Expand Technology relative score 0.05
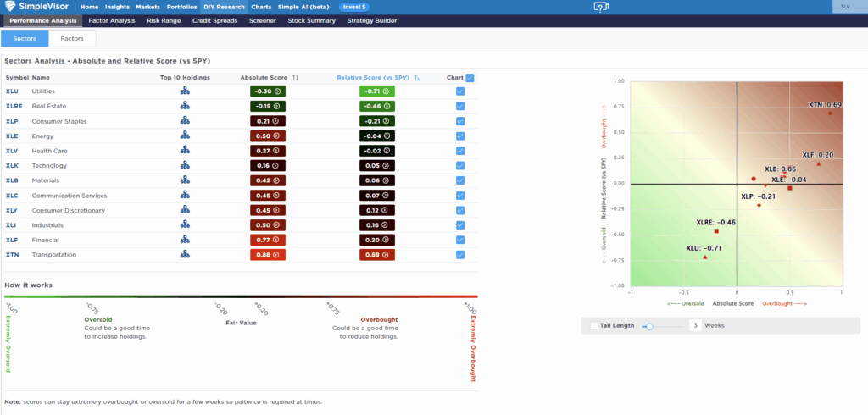This screenshot has width=868, height=415. tap(377, 165)
